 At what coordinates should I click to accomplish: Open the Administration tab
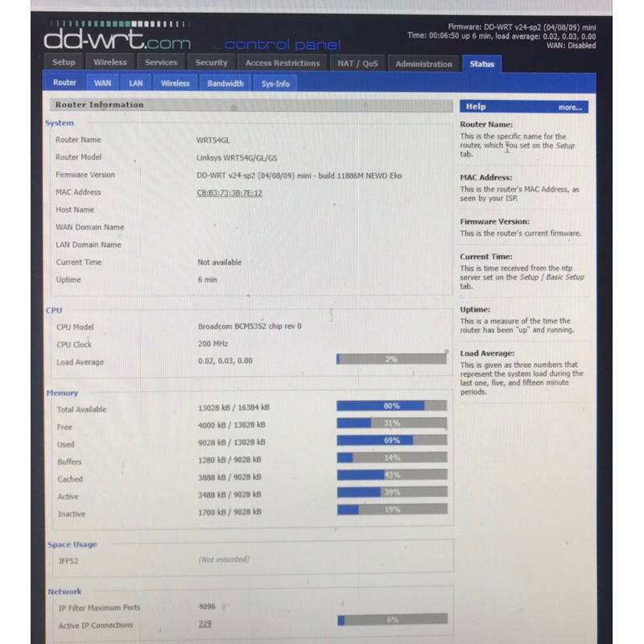[423, 64]
